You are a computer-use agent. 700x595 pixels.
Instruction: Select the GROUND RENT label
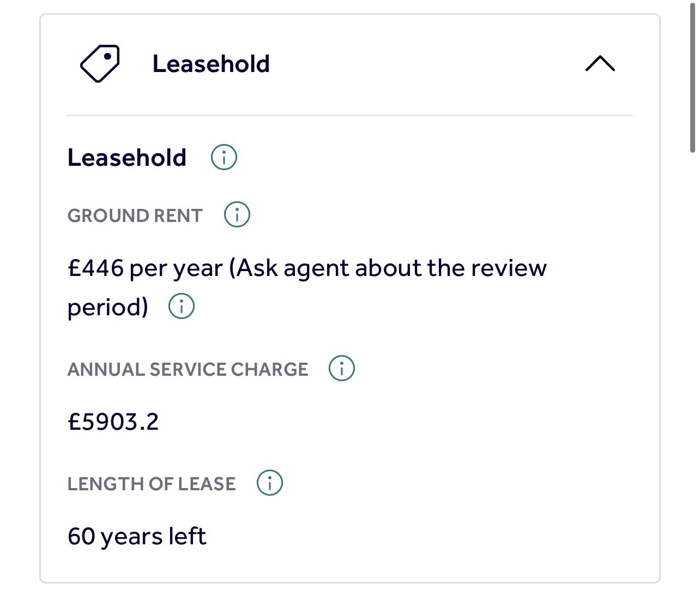pyautogui.click(x=135, y=215)
